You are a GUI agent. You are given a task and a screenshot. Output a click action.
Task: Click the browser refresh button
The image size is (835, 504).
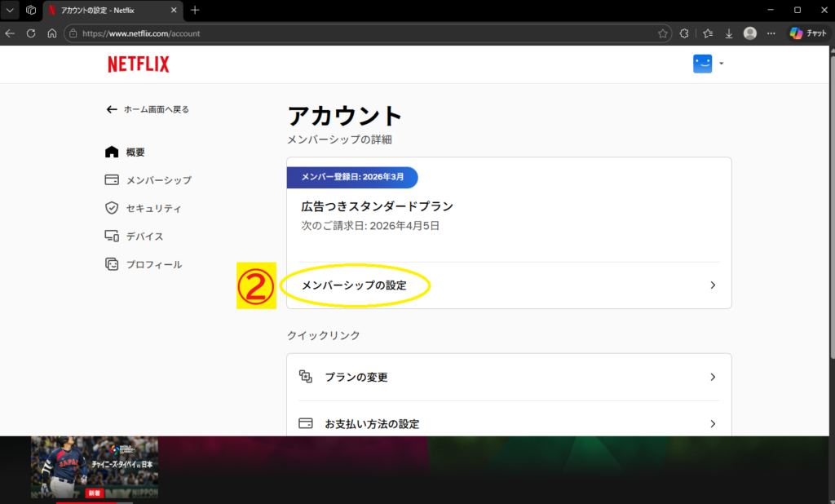point(31,33)
